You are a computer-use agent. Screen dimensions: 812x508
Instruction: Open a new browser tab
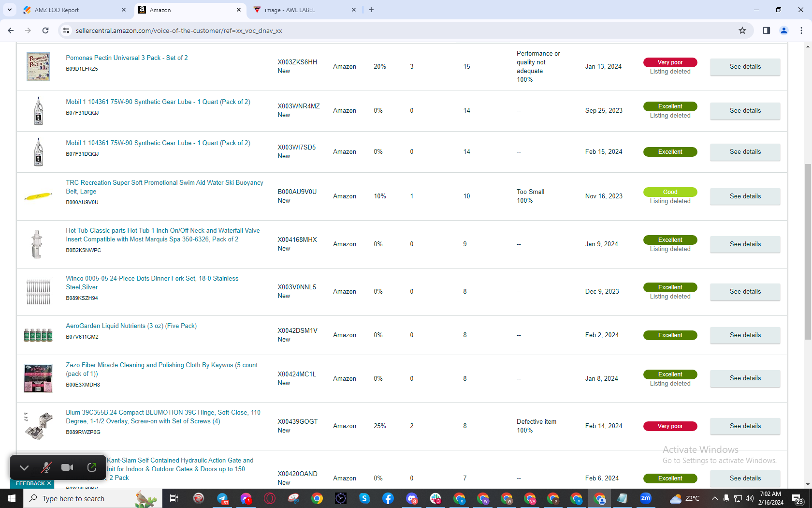371,10
